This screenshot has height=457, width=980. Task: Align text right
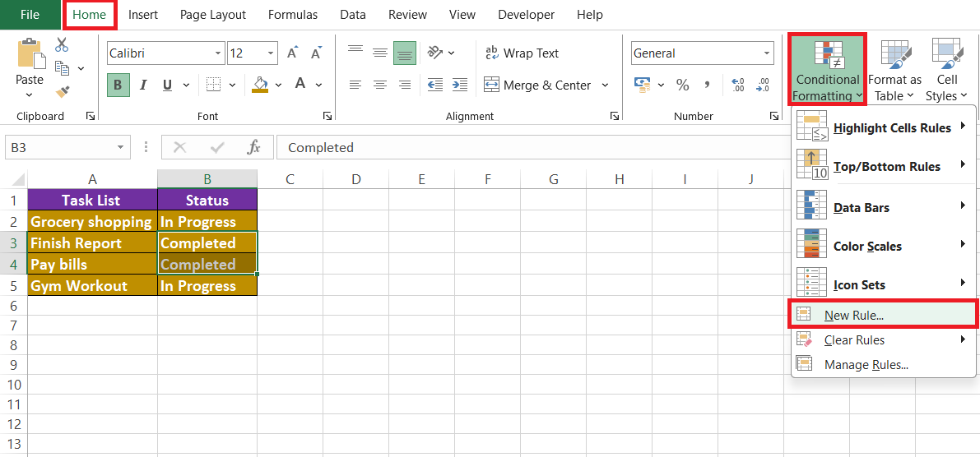[x=404, y=85]
